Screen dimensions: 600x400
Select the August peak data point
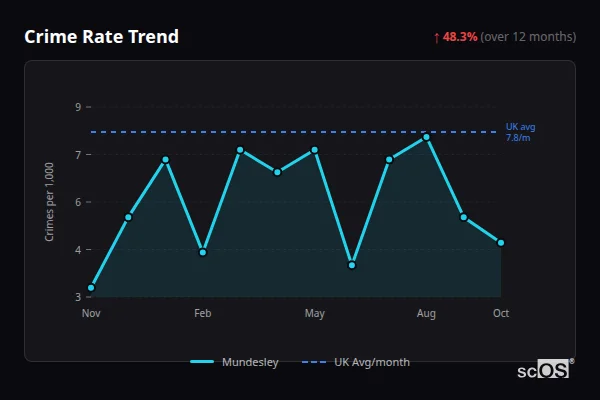pyautogui.click(x=426, y=137)
